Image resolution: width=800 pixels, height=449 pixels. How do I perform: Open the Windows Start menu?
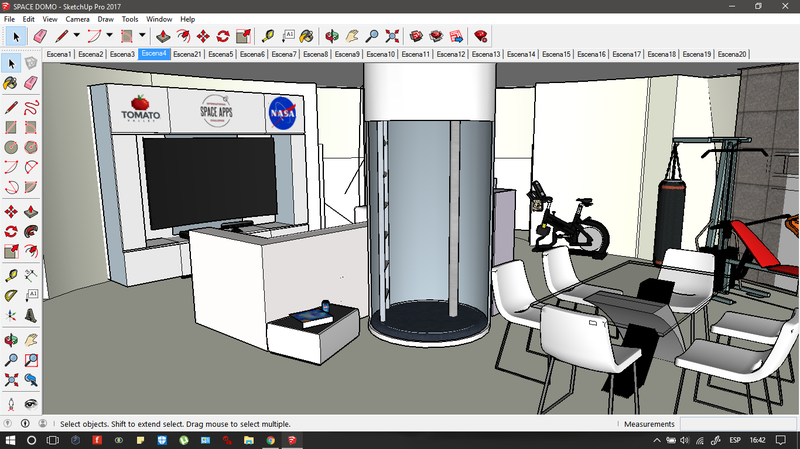tap(10, 440)
